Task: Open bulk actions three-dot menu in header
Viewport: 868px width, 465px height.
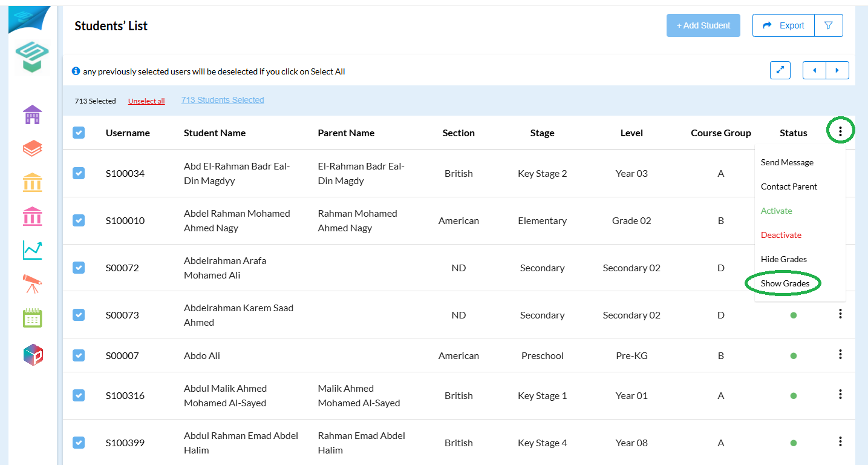Action: (840, 131)
